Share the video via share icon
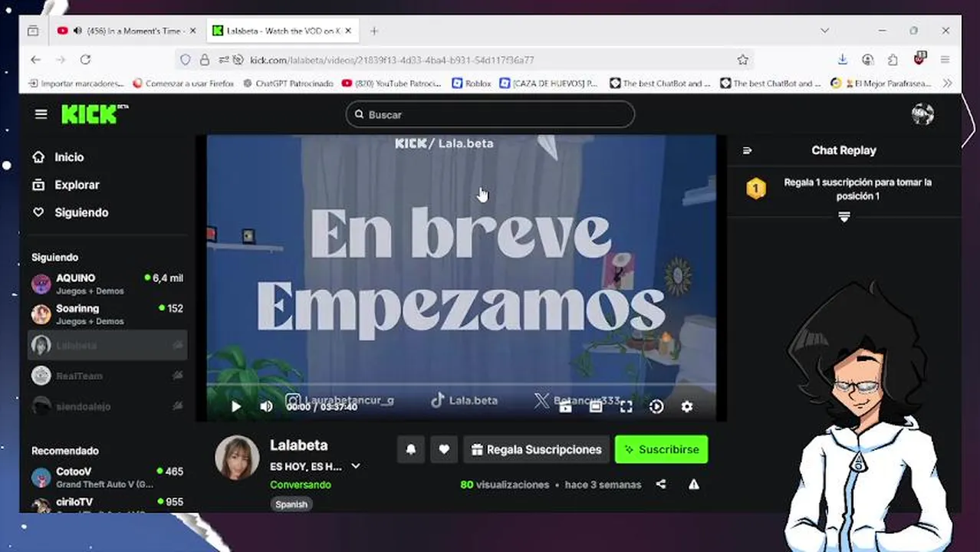The image size is (980, 552). (x=661, y=485)
